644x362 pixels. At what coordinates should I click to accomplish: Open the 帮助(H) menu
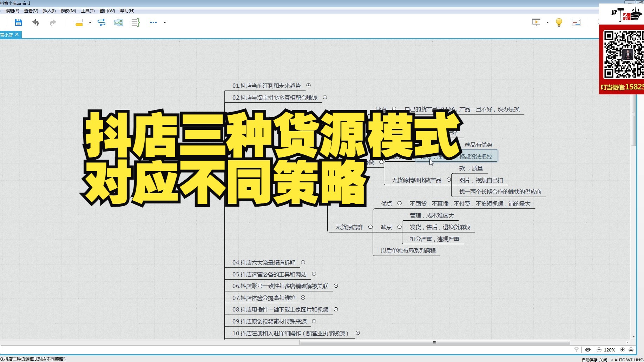(x=127, y=11)
